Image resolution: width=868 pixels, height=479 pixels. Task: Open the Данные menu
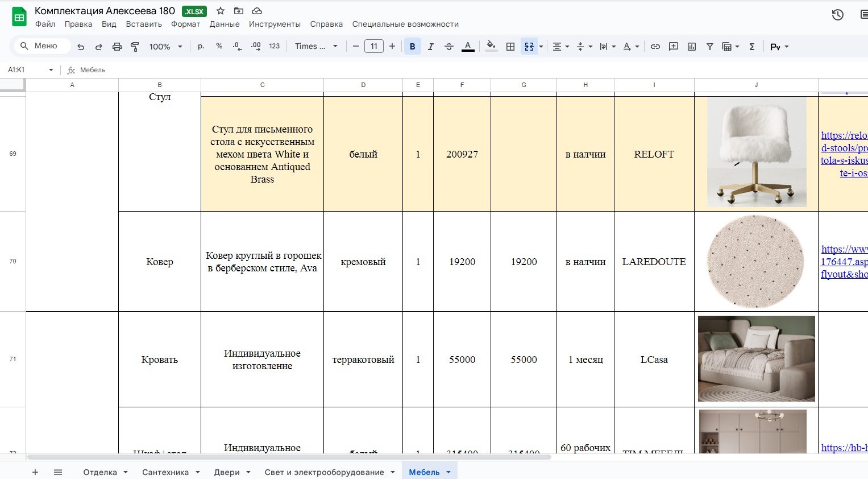225,24
